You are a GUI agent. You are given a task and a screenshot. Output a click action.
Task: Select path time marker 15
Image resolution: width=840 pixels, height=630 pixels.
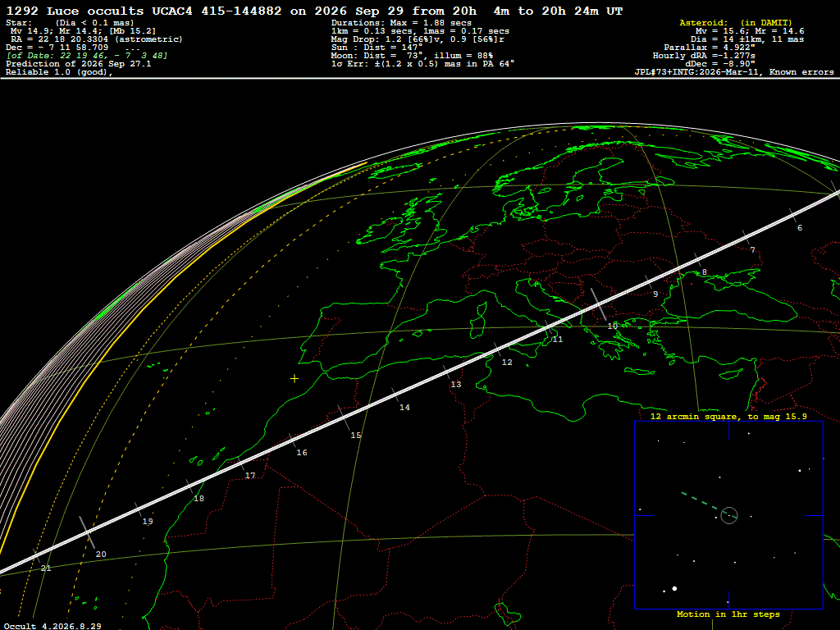(356, 436)
